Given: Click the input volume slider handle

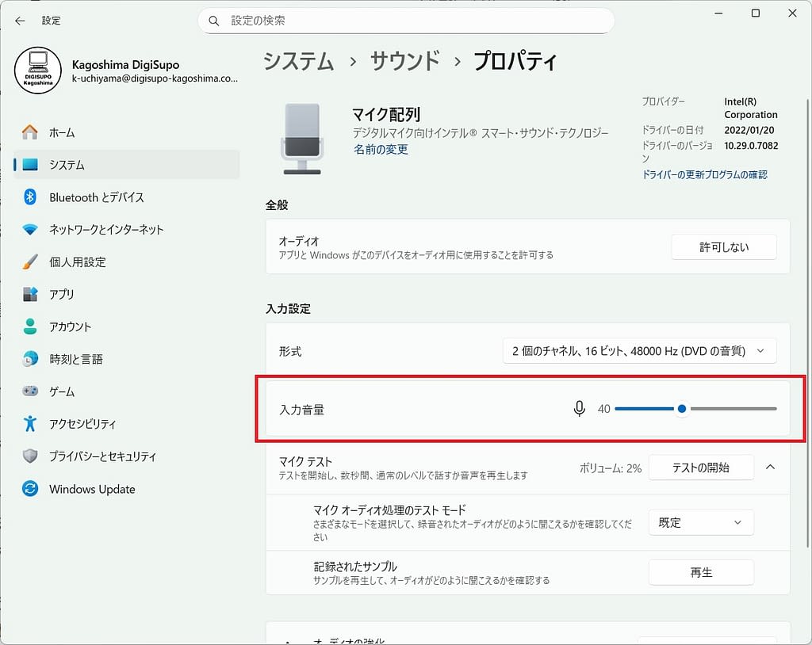Looking at the screenshot, I should (x=682, y=409).
